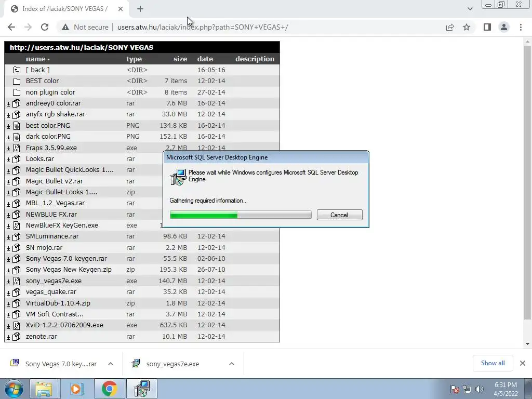Download anyfx rgb shake.rar
The width and height of the screenshot is (532, 399).
tap(55, 114)
